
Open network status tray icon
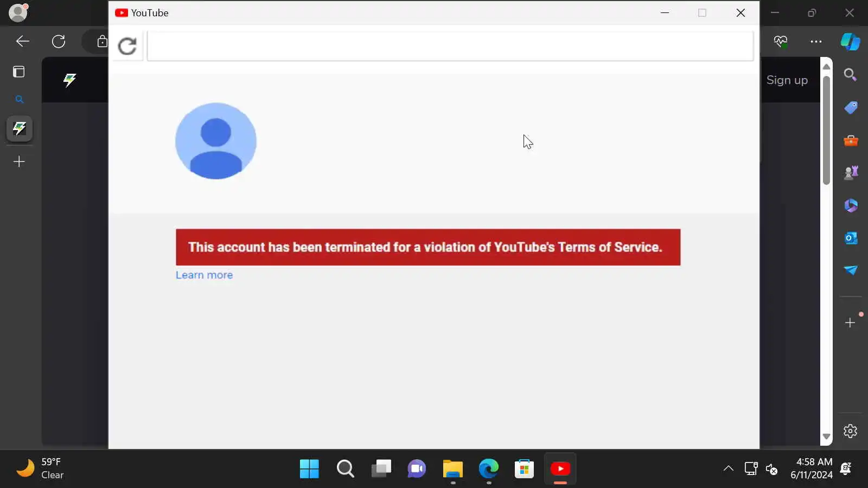tap(751, 468)
